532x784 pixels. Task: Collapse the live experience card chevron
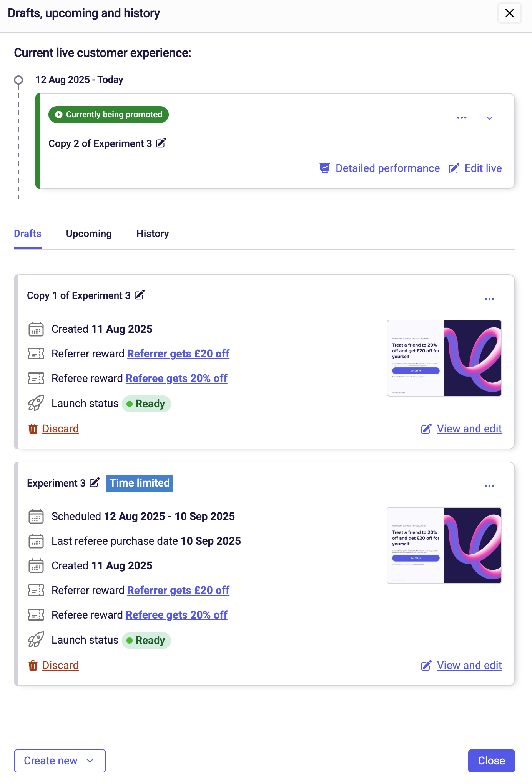(x=490, y=118)
